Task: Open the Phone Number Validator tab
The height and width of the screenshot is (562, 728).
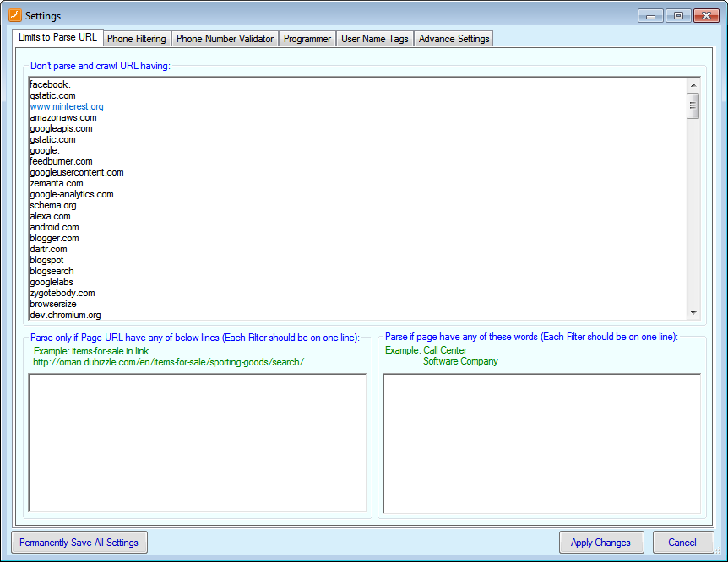Action: [x=225, y=39]
